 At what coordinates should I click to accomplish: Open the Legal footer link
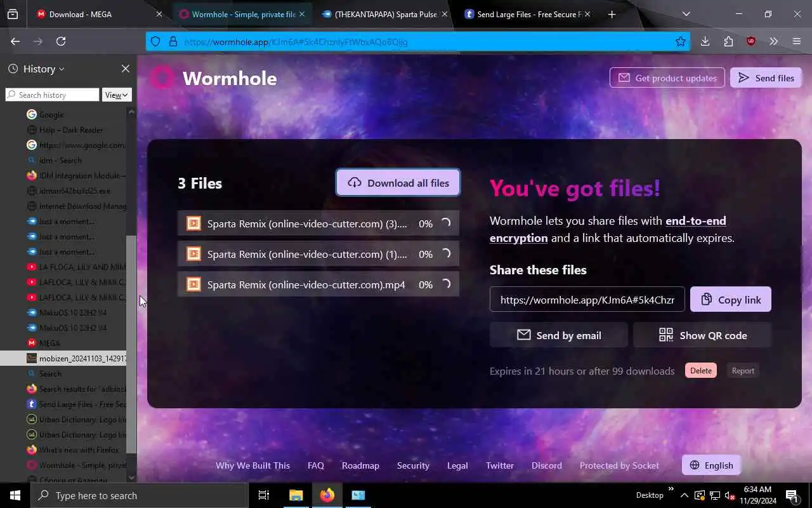click(x=457, y=465)
